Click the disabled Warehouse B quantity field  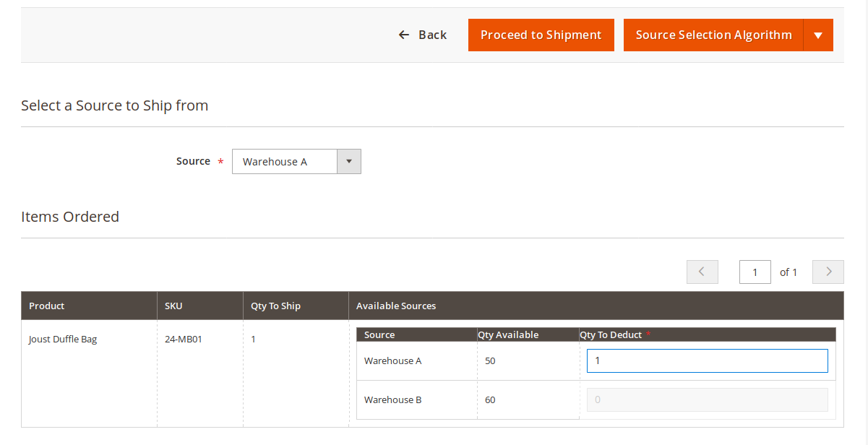tap(708, 399)
